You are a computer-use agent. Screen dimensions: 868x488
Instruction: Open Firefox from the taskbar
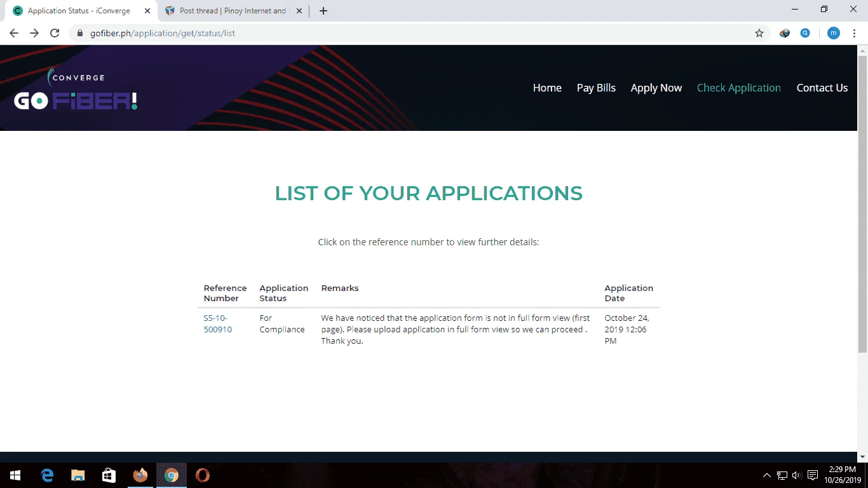[140, 475]
